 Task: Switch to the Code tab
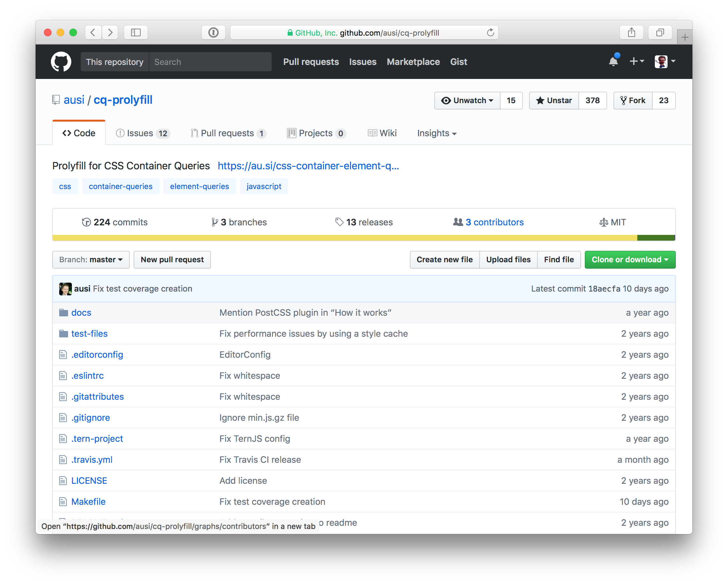click(79, 133)
